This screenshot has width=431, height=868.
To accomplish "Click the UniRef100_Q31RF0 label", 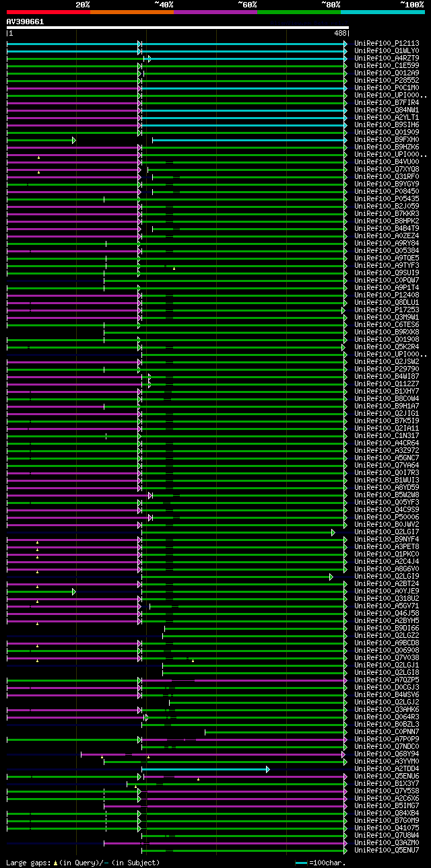I will pyautogui.click(x=387, y=176).
